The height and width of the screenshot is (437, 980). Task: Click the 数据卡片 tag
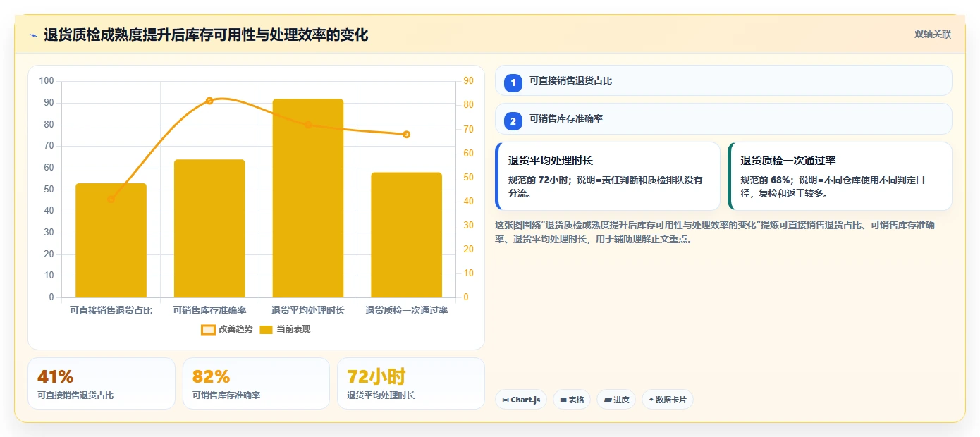pos(668,400)
